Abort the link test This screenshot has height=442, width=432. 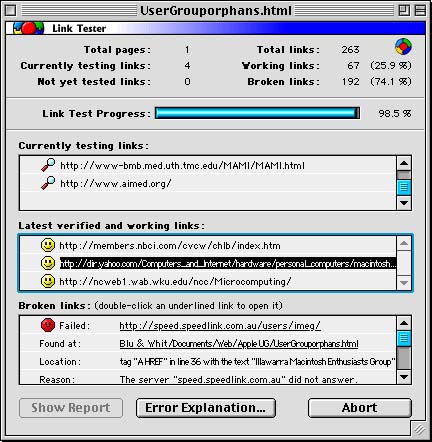[360, 408]
